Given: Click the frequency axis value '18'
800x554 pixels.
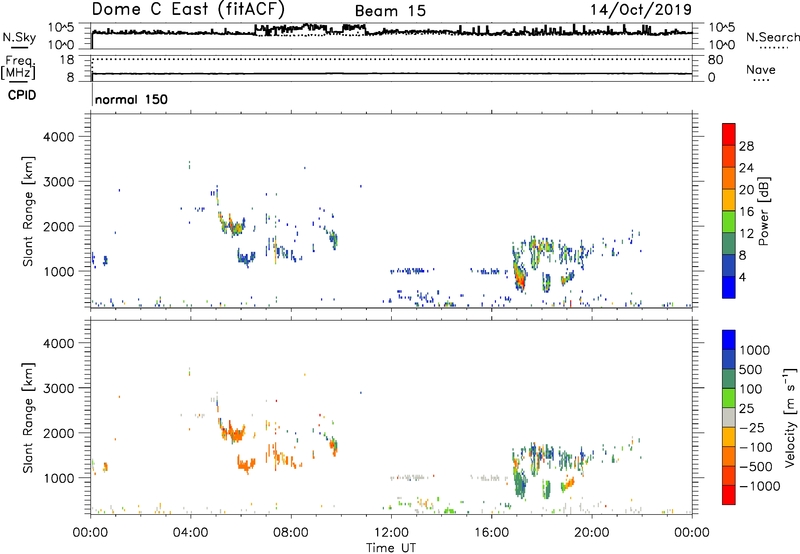Looking at the screenshot, I should click(x=67, y=60).
